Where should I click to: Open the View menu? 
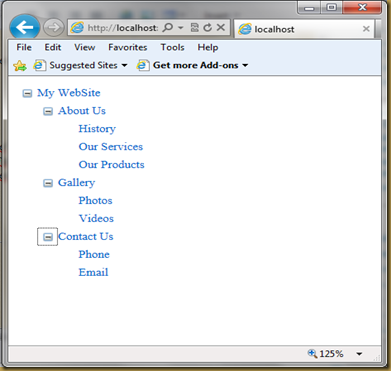pos(85,47)
